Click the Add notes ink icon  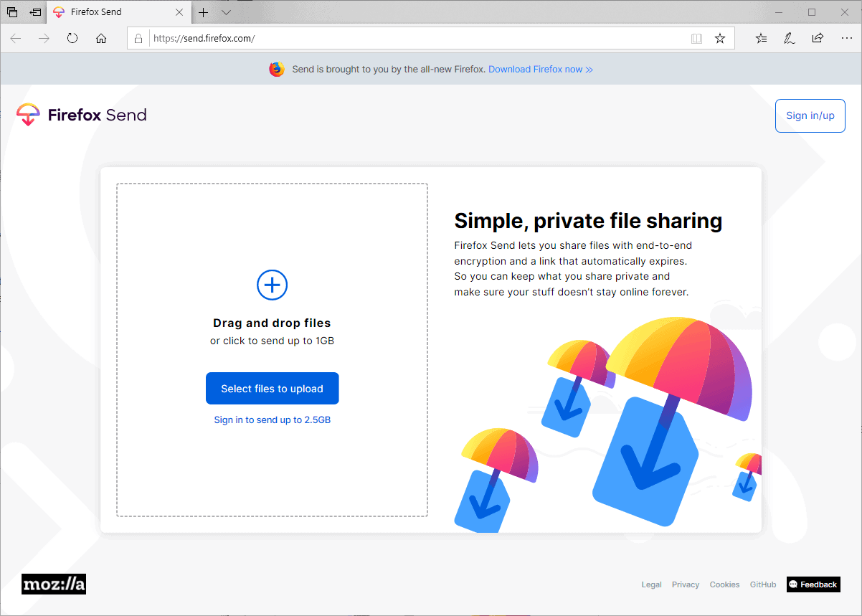tap(789, 38)
